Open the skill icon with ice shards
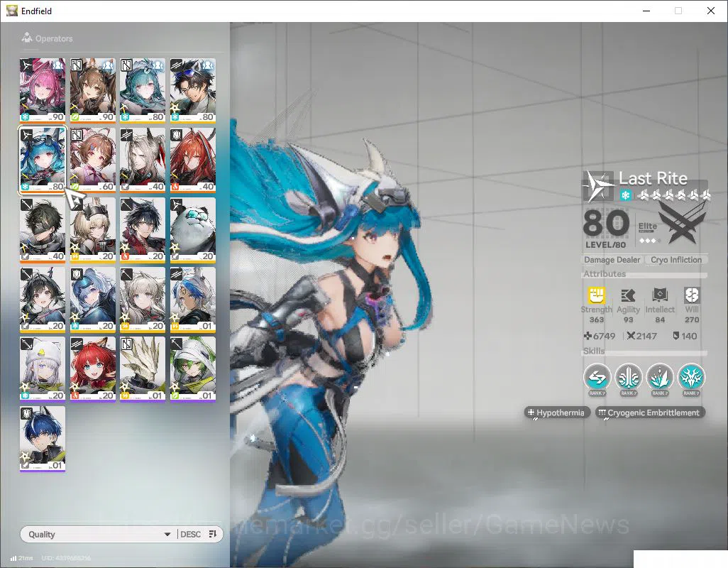728x568 pixels. click(x=660, y=378)
